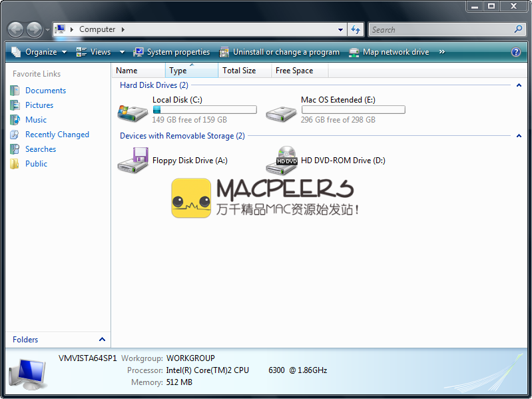Sort by the Name column header
This screenshot has width=532, height=399.
[x=138, y=71]
